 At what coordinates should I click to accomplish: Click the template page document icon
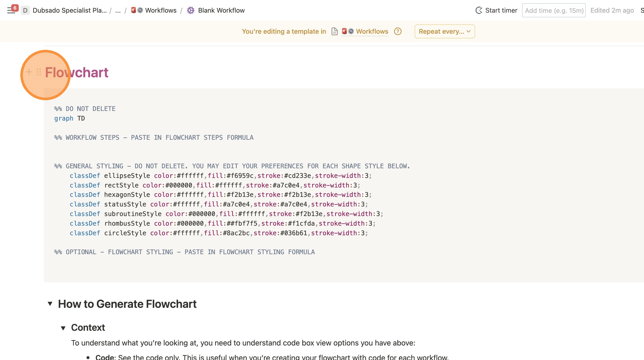click(334, 32)
